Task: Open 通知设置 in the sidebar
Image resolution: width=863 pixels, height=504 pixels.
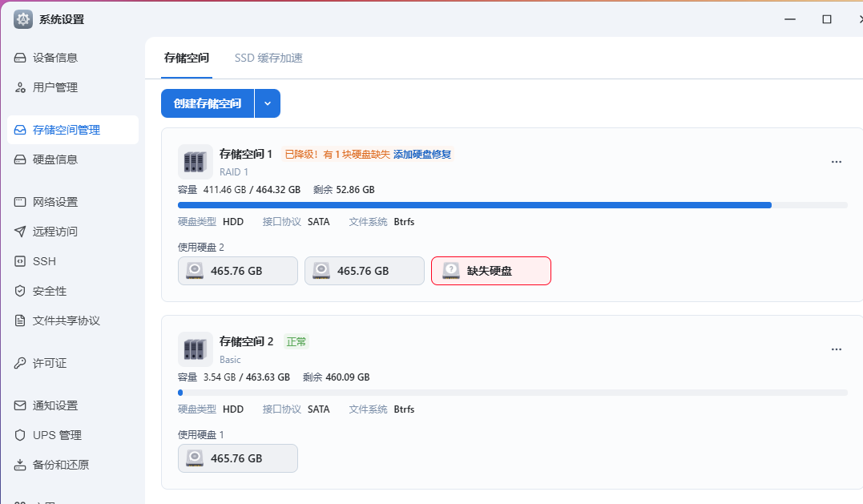Action: [73, 405]
